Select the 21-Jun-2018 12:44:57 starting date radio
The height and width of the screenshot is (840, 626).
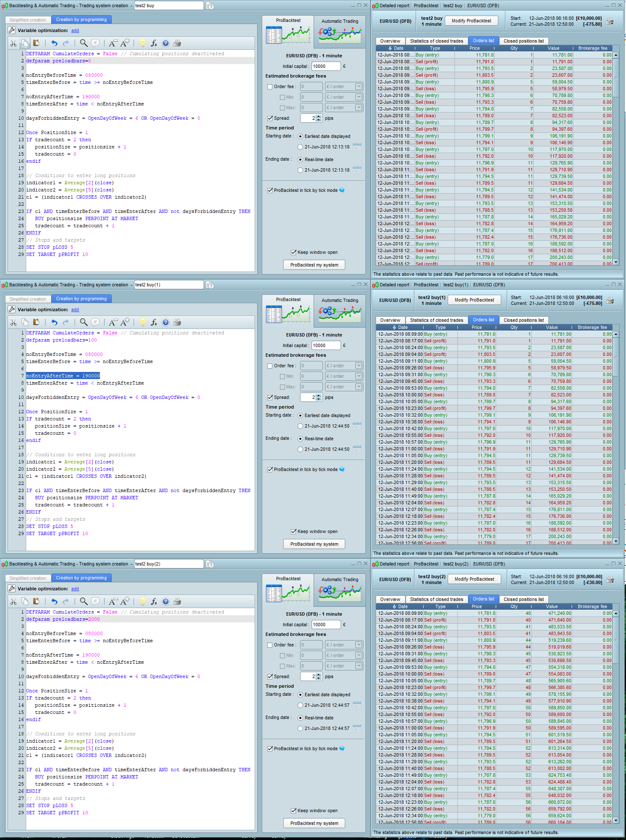click(x=300, y=705)
